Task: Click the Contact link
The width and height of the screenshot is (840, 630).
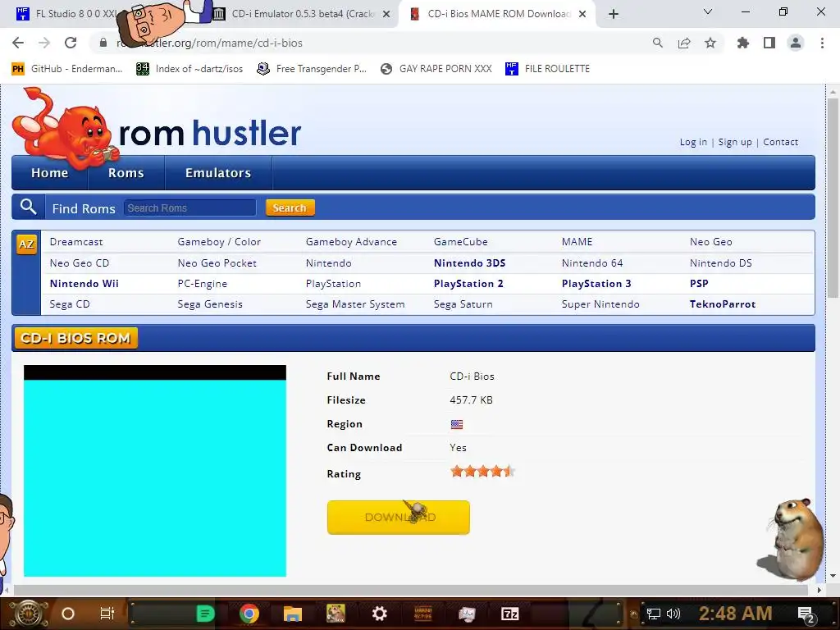Action: (x=781, y=142)
